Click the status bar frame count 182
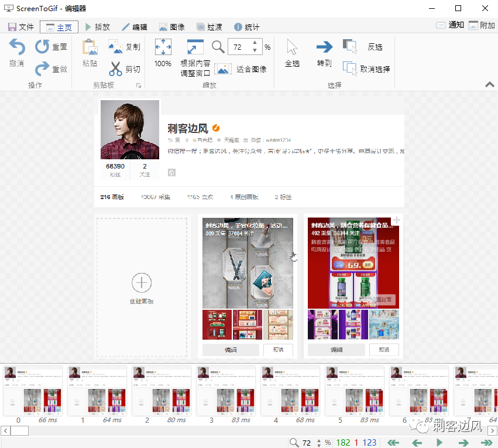The image size is (498, 448). [343, 443]
